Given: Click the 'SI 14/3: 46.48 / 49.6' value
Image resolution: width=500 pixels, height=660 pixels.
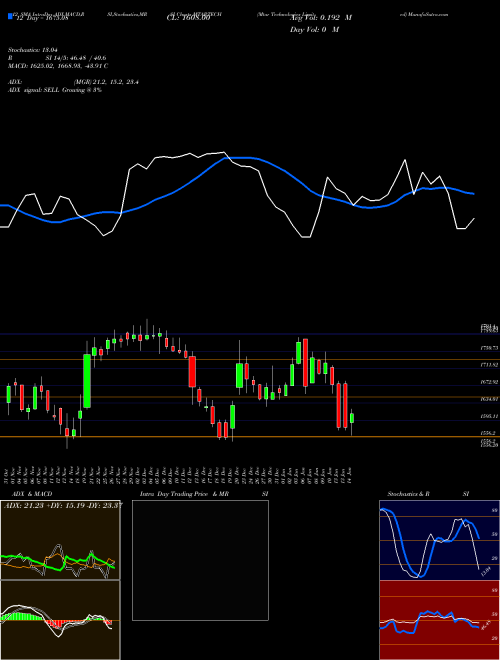Looking at the screenshot, I should pos(76,58).
